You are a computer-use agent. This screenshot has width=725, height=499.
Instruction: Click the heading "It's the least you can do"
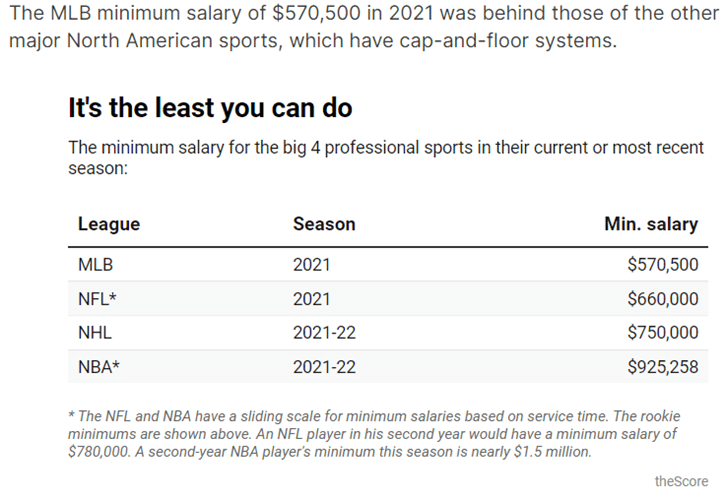coord(209,107)
